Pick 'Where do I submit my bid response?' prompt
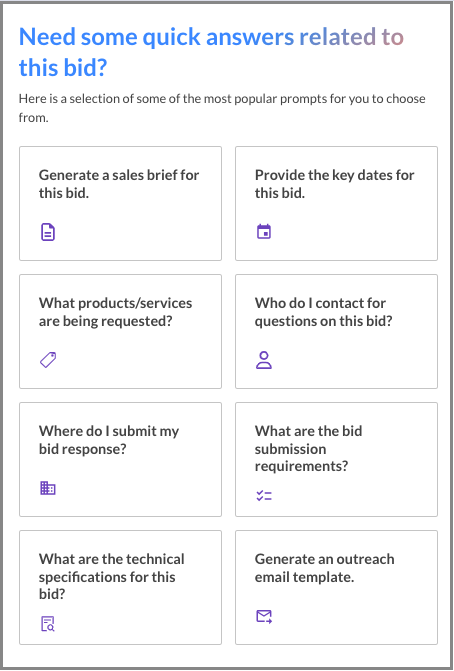 coord(120,459)
